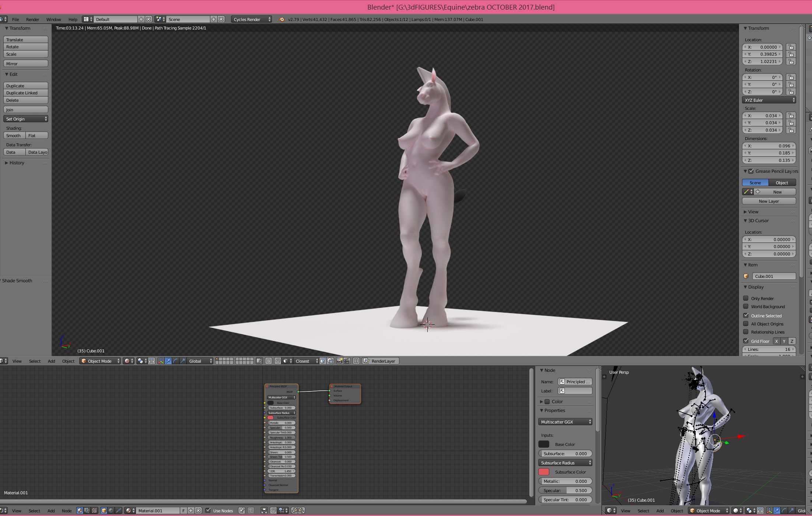Click the pin node tree icon
Screen dimensions: 812x516
[x=241, y=511]
